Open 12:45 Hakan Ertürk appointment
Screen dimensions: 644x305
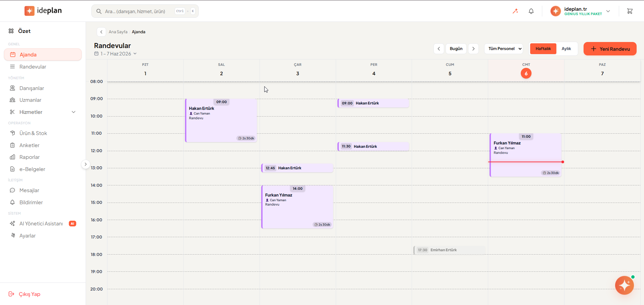(x=297, y=168)
